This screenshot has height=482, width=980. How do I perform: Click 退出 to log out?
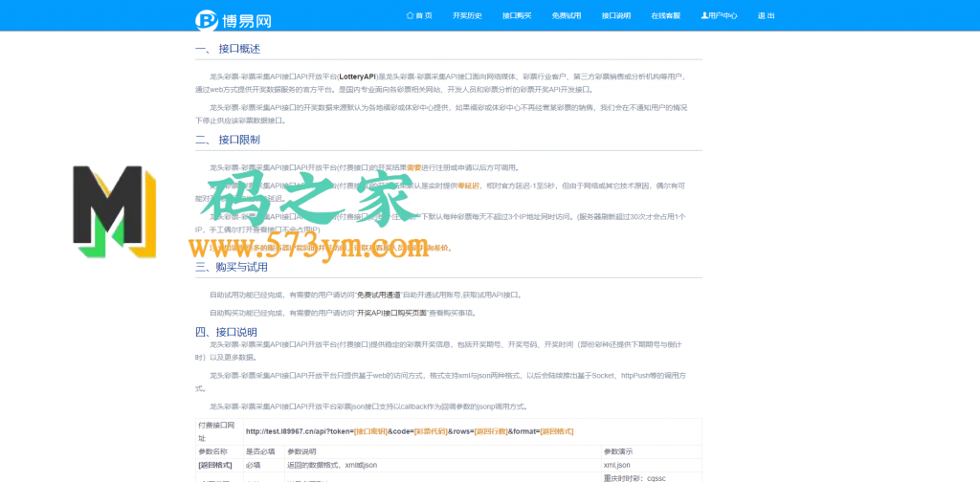click(767, 16)
